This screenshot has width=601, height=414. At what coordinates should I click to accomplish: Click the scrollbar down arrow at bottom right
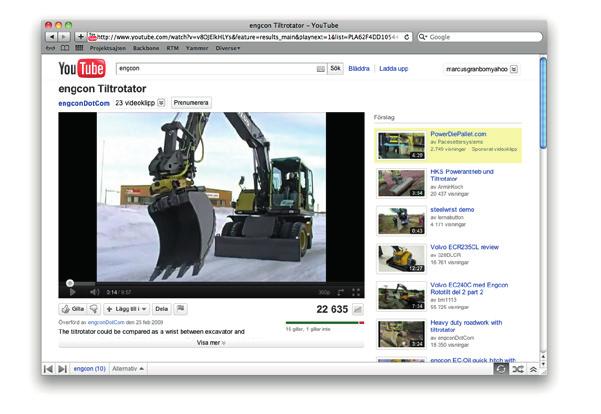543,363
